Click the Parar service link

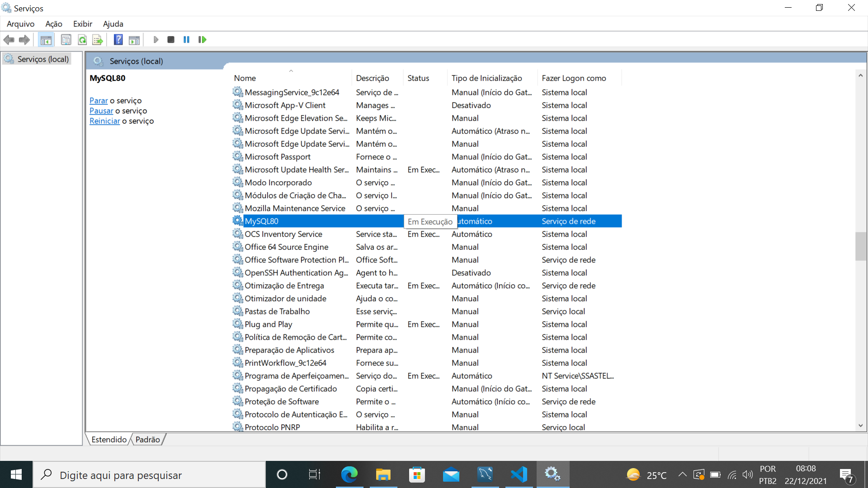(99, 101)
